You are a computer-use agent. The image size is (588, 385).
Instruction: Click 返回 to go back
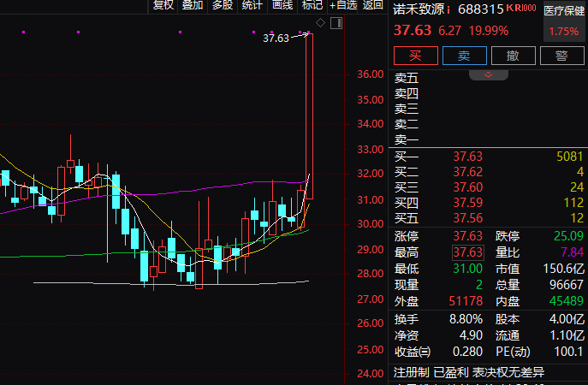373,5
